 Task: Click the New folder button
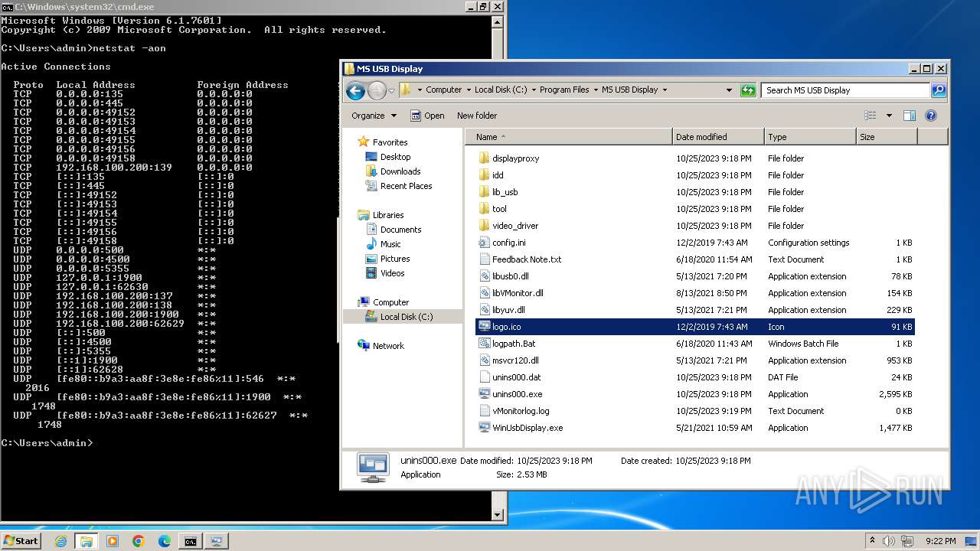pos(477,116)
